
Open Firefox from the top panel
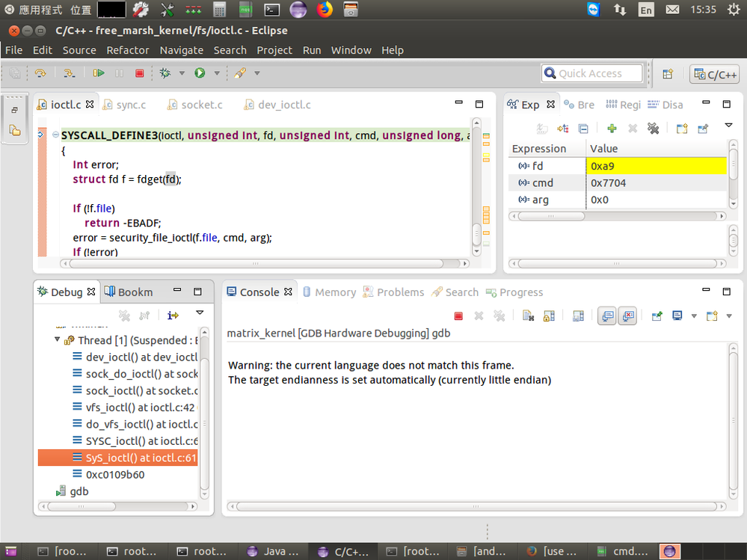pos(325,10)
